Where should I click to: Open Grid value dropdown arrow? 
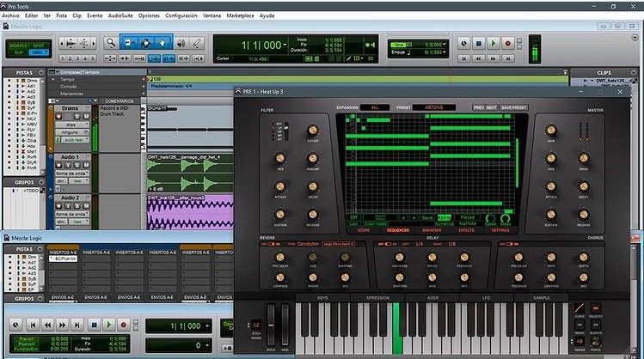(445, 45)
